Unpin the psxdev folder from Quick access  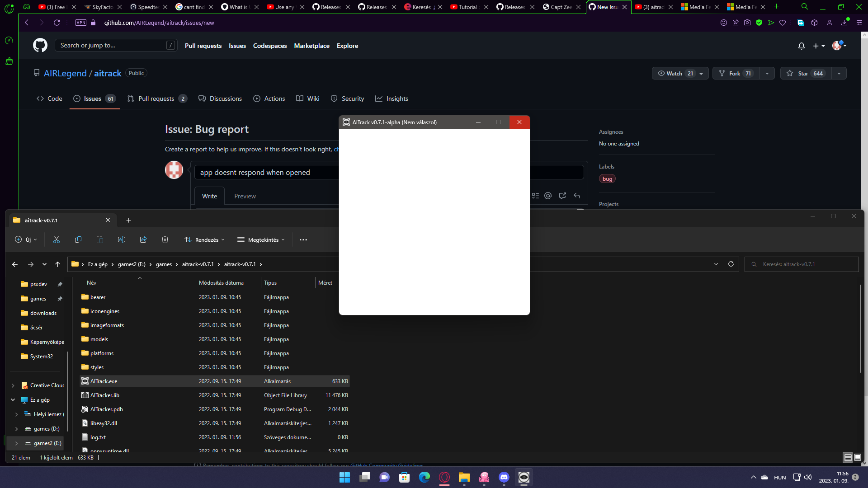tap(60, 284)
